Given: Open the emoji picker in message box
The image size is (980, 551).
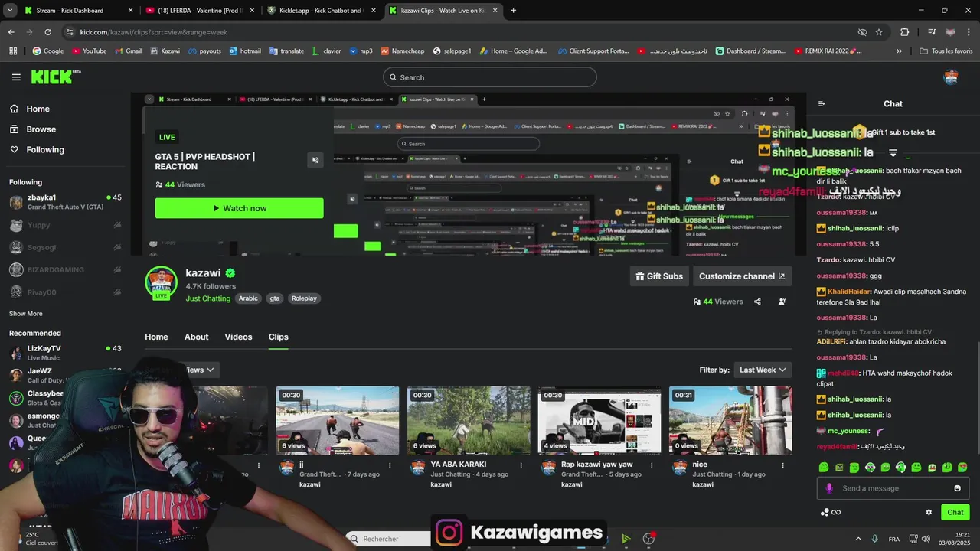Looking at the screenshot, I should coord(957,488).
